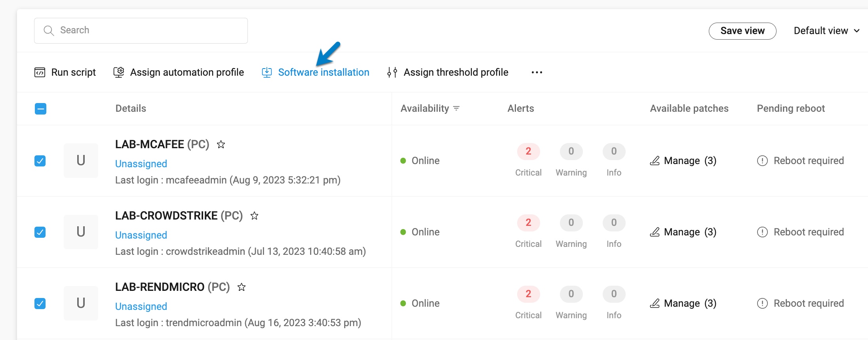
Task: Manage patches for LAB-RENDMICRO
Action: point(683,303)
